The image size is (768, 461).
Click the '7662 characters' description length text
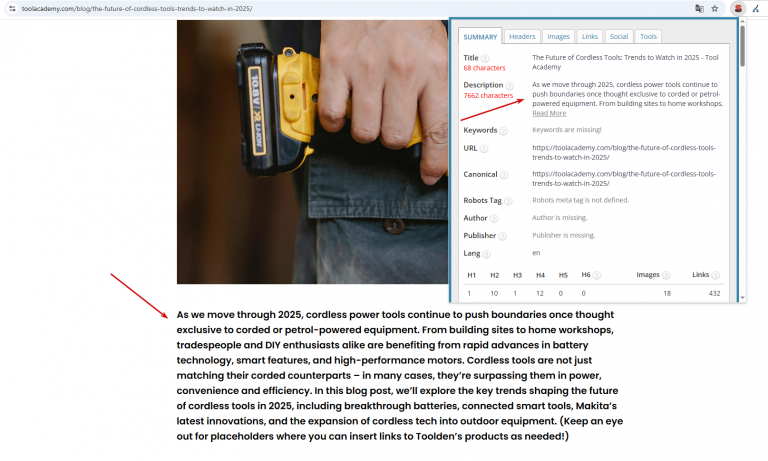click(488, 96)
